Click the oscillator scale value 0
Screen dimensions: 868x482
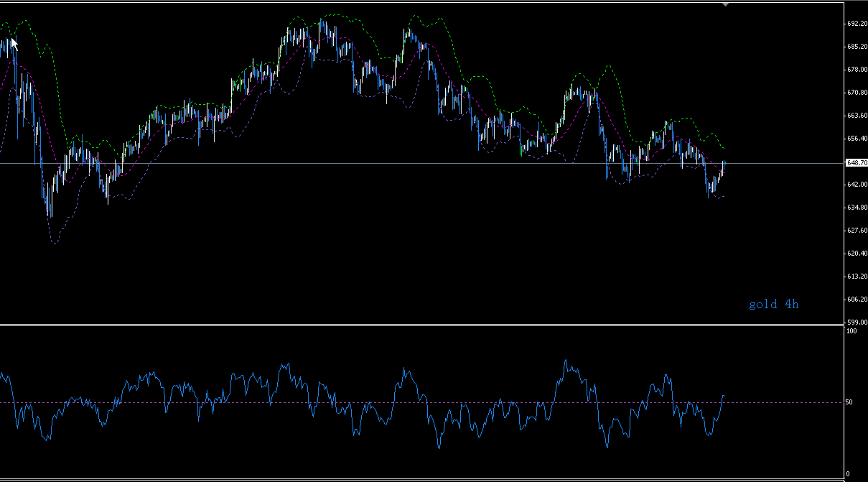click(x=848, y=474)
